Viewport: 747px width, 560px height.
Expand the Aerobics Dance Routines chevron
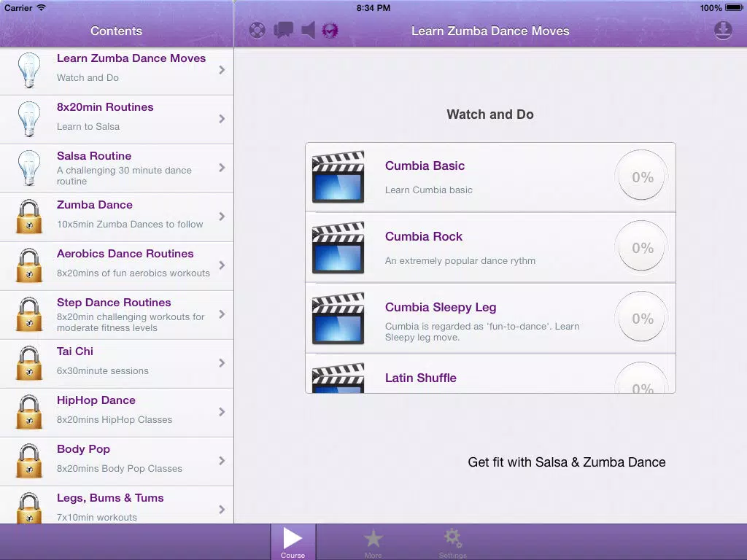pos(222,265)
